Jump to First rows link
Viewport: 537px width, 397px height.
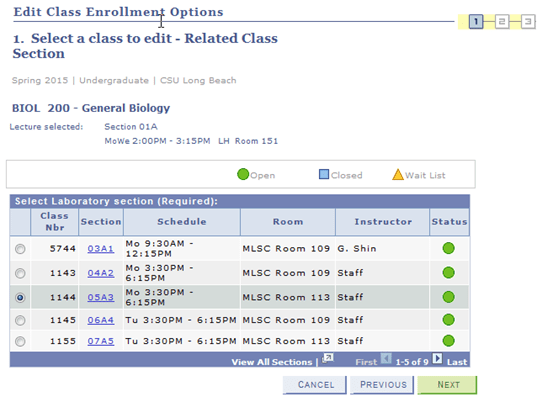pos(366,362)
